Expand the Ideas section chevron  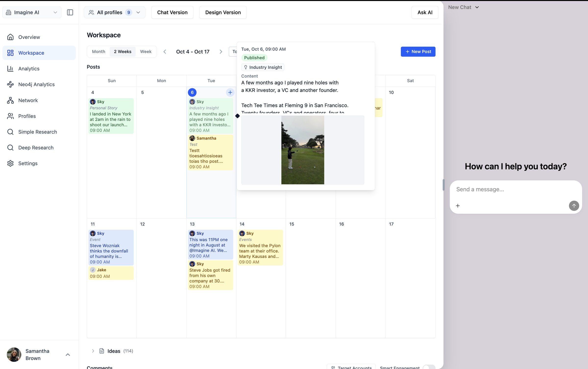coord(93,351)
